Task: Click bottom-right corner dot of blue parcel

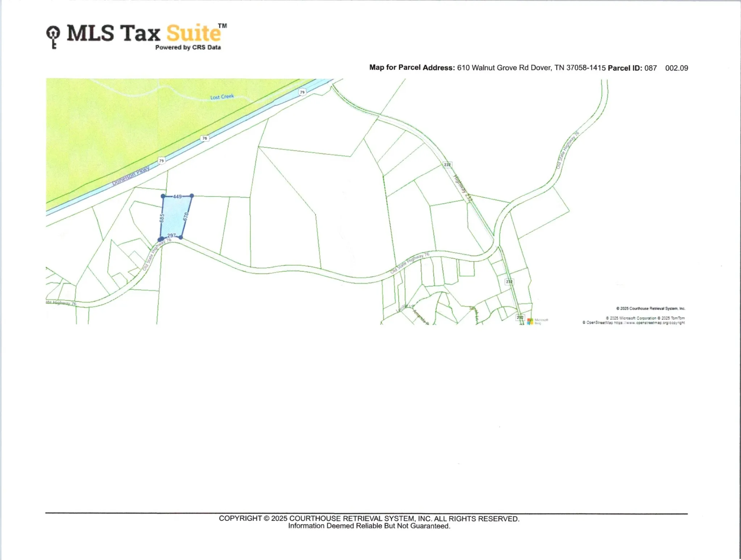Action: (181, 237)
